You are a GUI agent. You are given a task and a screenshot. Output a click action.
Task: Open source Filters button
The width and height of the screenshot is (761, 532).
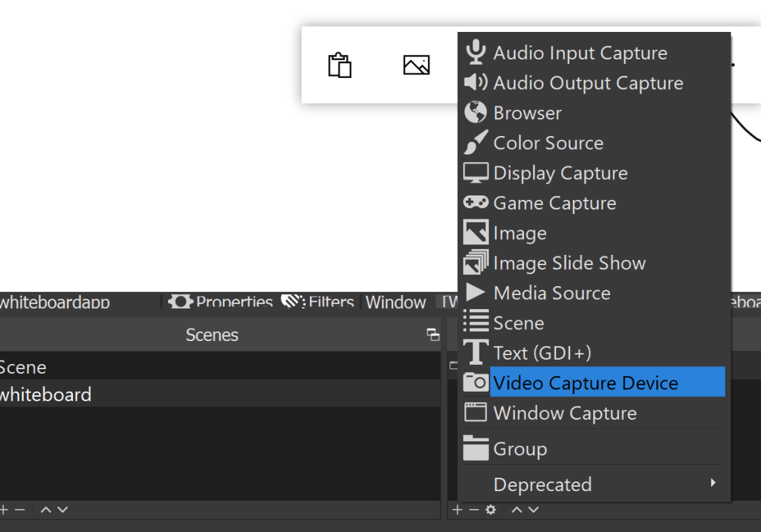pyautogui.click(x=318, y=302)
